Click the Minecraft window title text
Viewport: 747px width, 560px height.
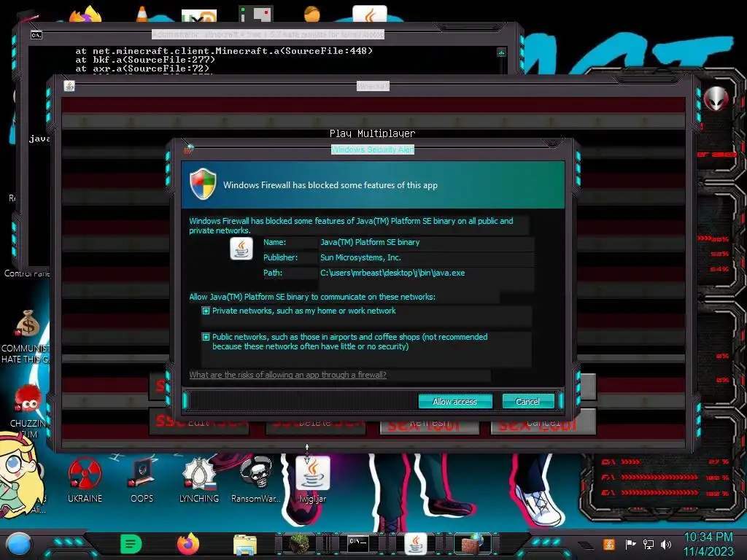click(373, 86)
